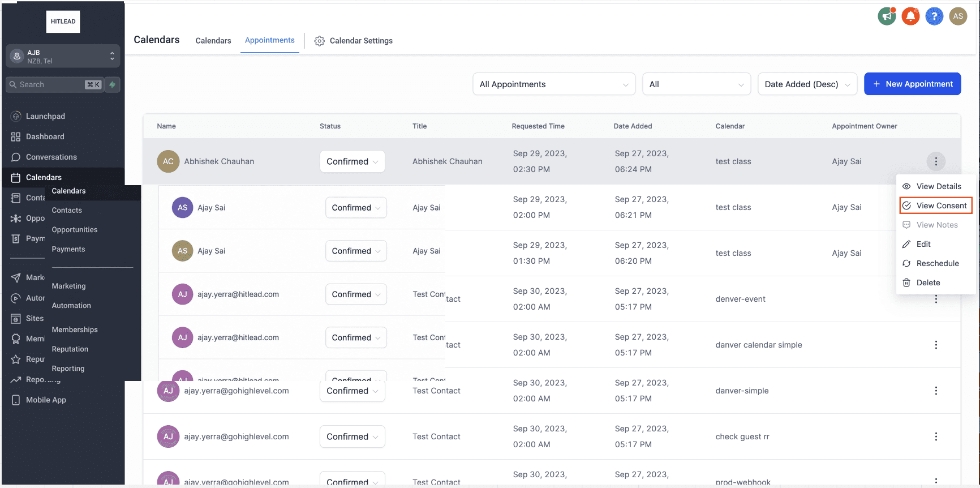Open Confirmed dropdown for 01:30 PM Ajay Sai row

356,251
